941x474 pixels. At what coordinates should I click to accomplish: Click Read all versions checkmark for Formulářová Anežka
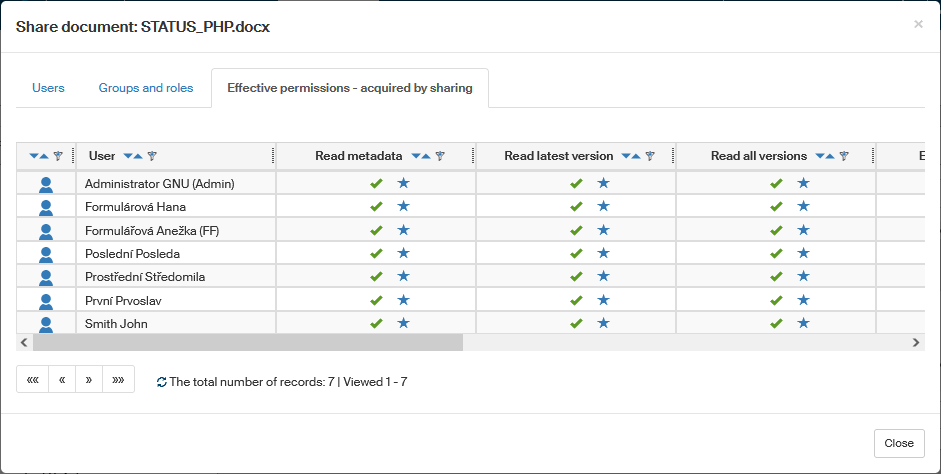coord(776,230)
